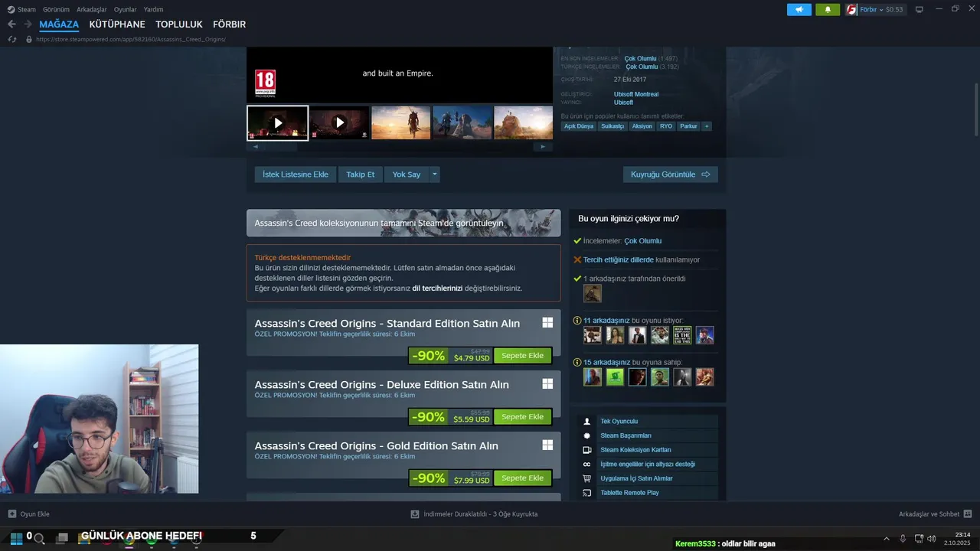Click the Takip Et button
The width and height of the screenshot is (980, 551).
(361, 174)
